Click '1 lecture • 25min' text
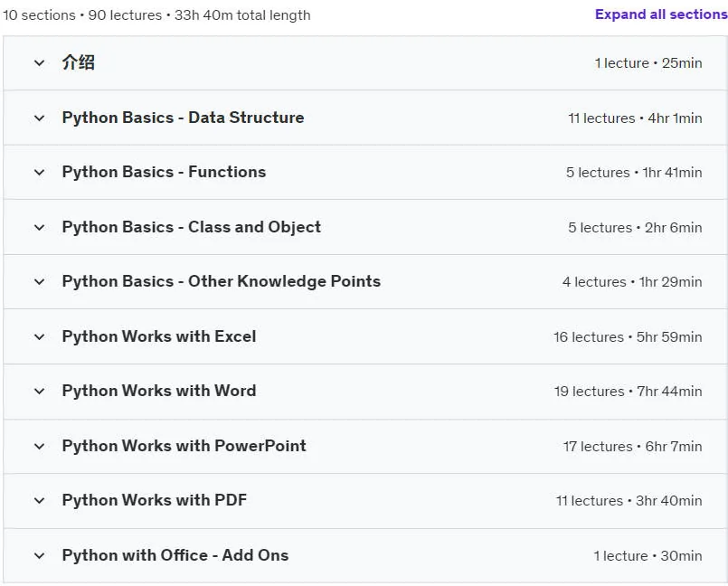The image size is (728, 586). pyautogui.click(x=648, y=62)
